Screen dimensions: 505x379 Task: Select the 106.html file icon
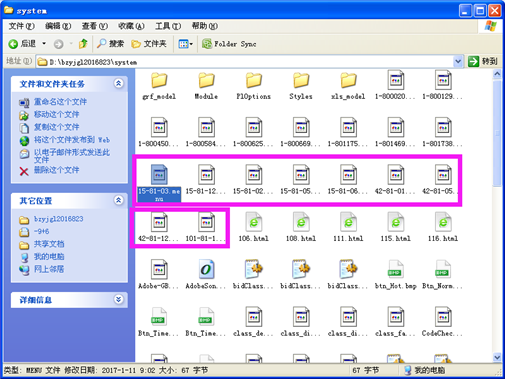click(x=254, y=222)
